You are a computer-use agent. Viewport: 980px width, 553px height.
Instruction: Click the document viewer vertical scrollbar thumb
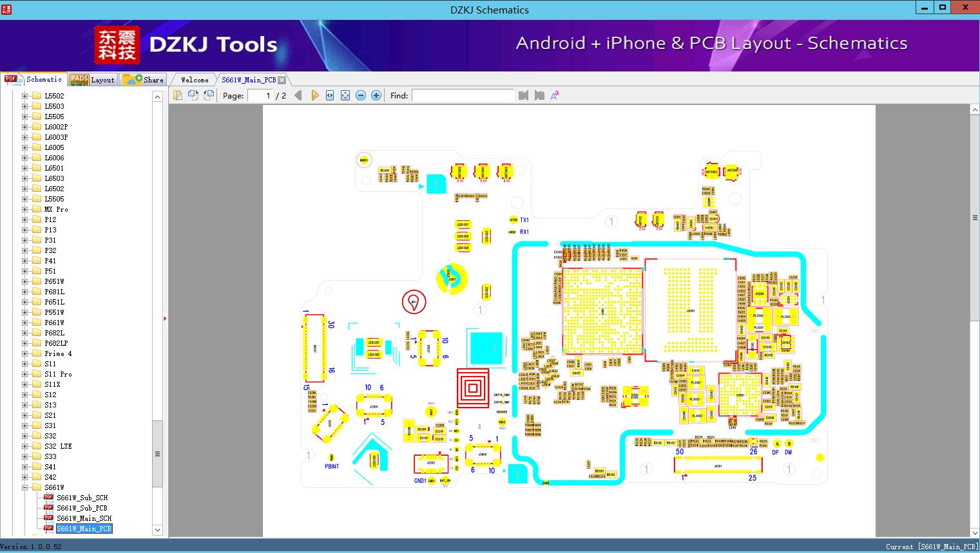[x=975, y=218]
